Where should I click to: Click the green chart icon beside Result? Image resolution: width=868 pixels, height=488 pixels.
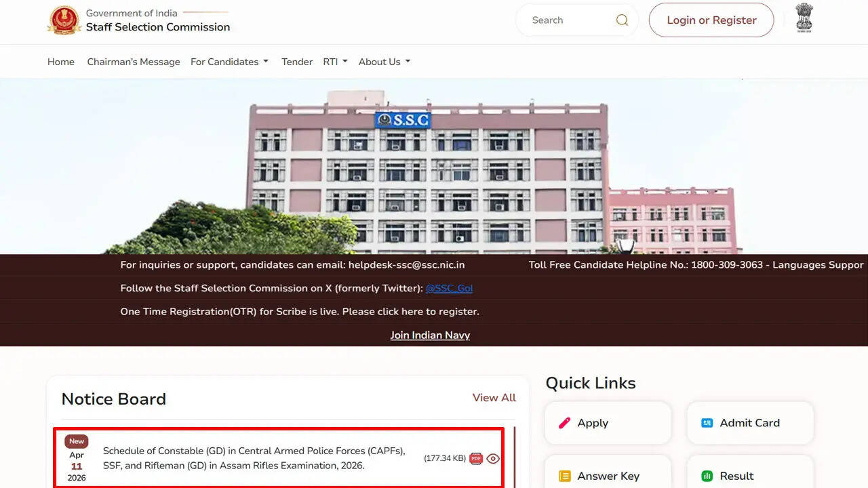(x=707, y=476)
